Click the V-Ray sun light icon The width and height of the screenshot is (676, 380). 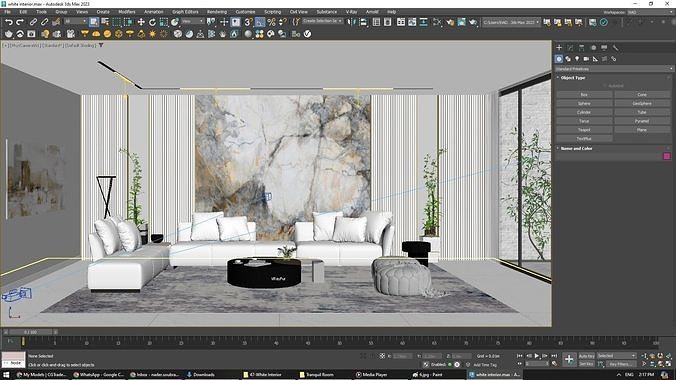[x=152, y=34]
